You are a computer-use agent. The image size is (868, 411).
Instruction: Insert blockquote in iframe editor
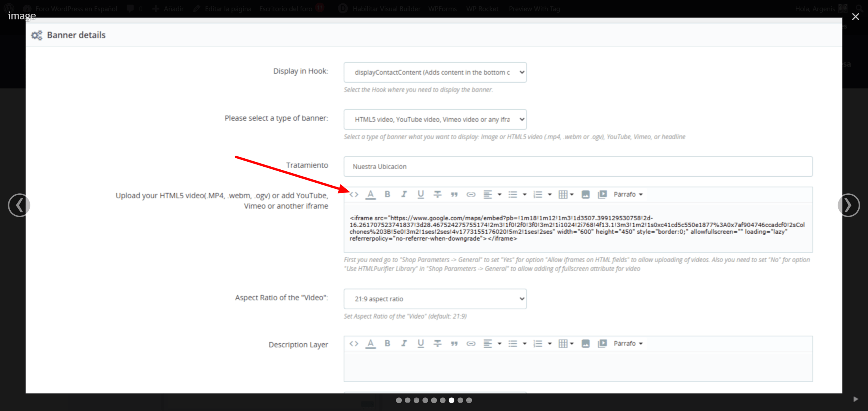click(454, 194)
